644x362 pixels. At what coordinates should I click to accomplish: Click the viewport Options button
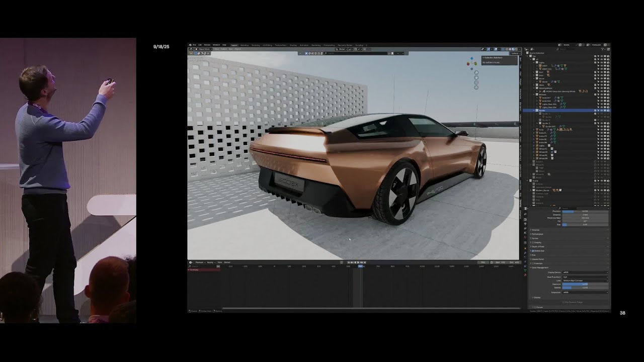coord(515,53)
